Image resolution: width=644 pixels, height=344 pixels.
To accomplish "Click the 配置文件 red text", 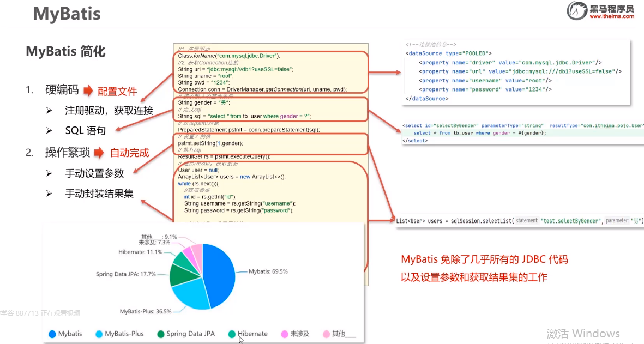I will coord(117,92).
